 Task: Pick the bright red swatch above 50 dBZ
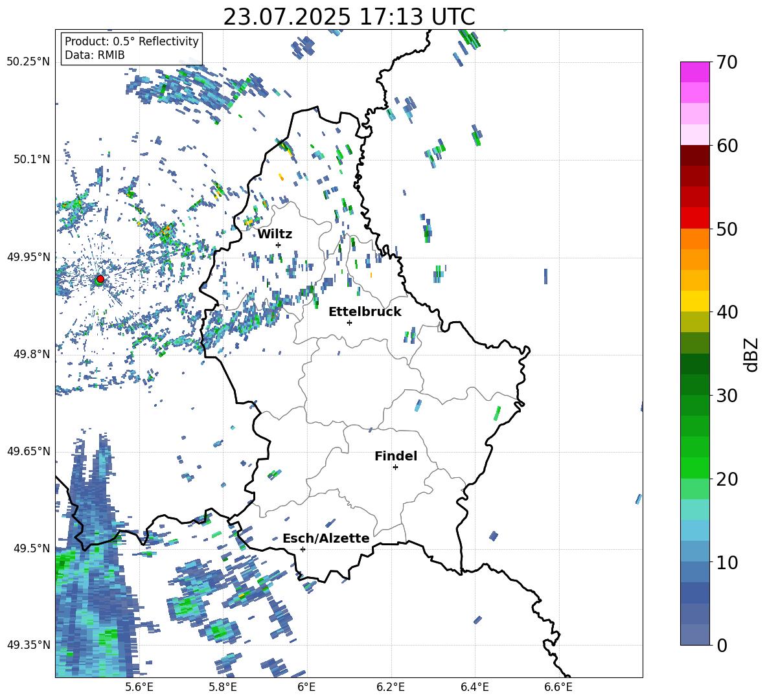coord(694,218)
